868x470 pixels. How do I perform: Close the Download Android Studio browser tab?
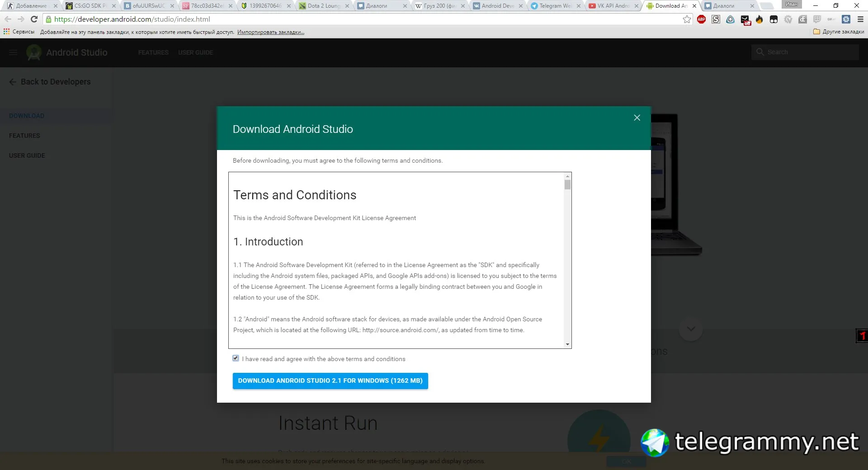pyautogui.click(x=694, y=6)
